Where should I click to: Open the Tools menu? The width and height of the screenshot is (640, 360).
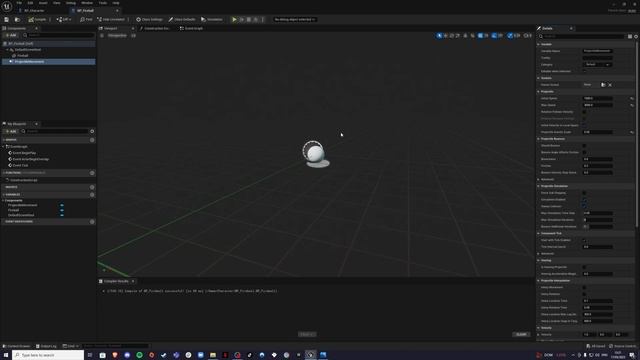point(103,3)
